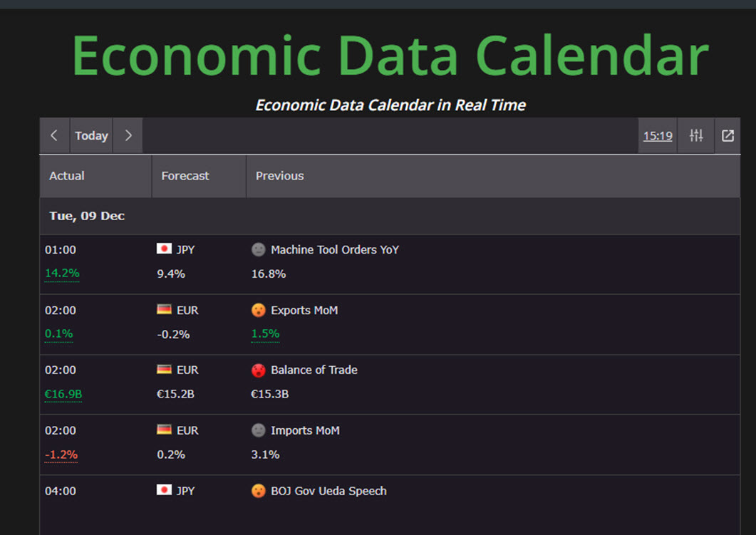Select the Forecast column header
Image resolution: width=756 pixels, height=535 pixels.
[185, 176]
